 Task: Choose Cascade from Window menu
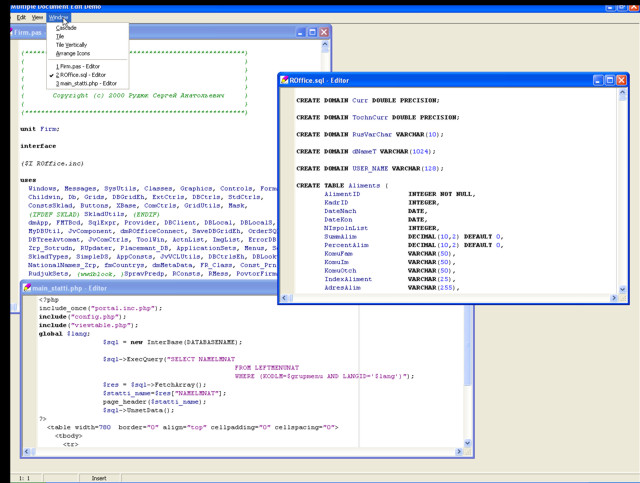pyautogui.click(x=66, y=28)
